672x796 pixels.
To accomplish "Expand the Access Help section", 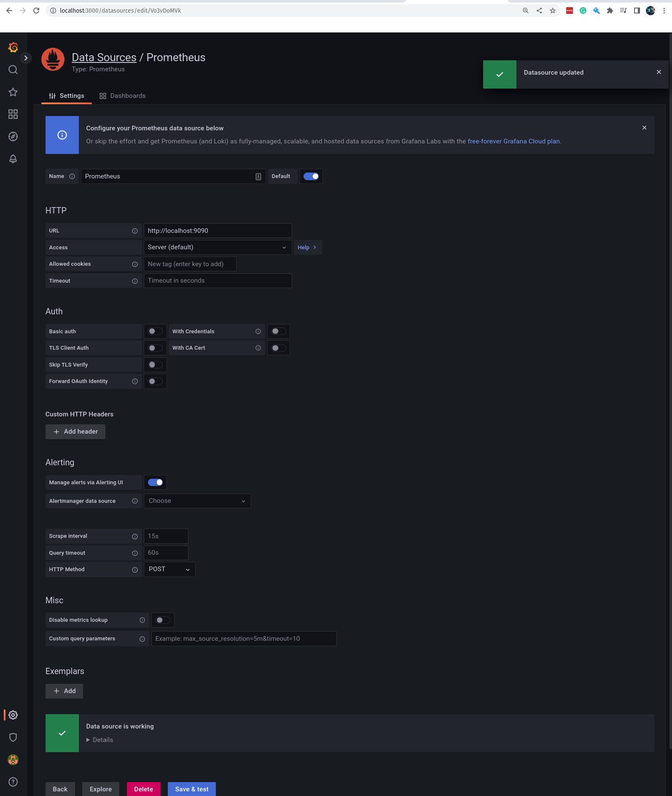I will coord(307,247).
